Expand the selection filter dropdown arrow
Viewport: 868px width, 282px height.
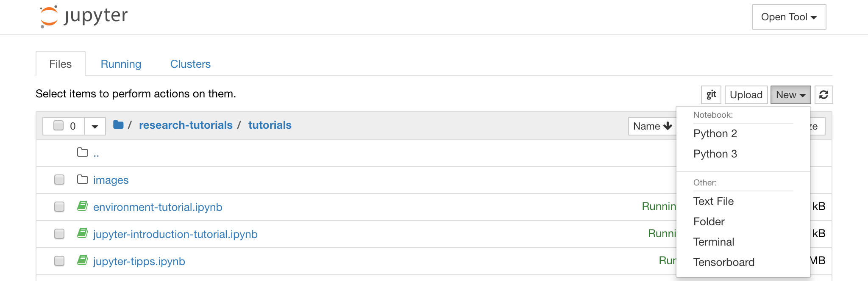coord(95,126)
